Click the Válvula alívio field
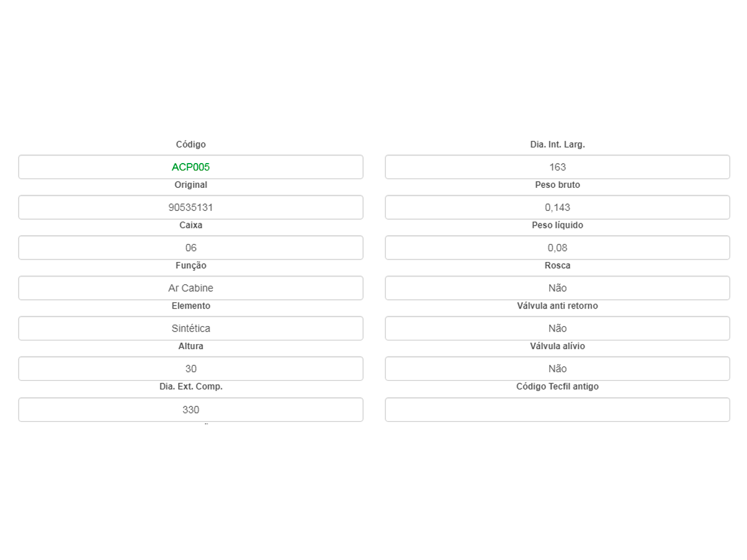The height and width of the screenshot is (560, 747). pyautogui.click(x=557, y=369)
